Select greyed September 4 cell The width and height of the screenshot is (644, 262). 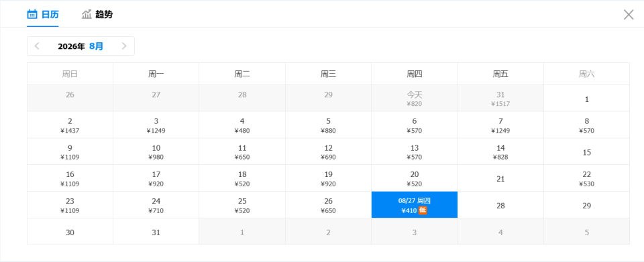[500, 231]
